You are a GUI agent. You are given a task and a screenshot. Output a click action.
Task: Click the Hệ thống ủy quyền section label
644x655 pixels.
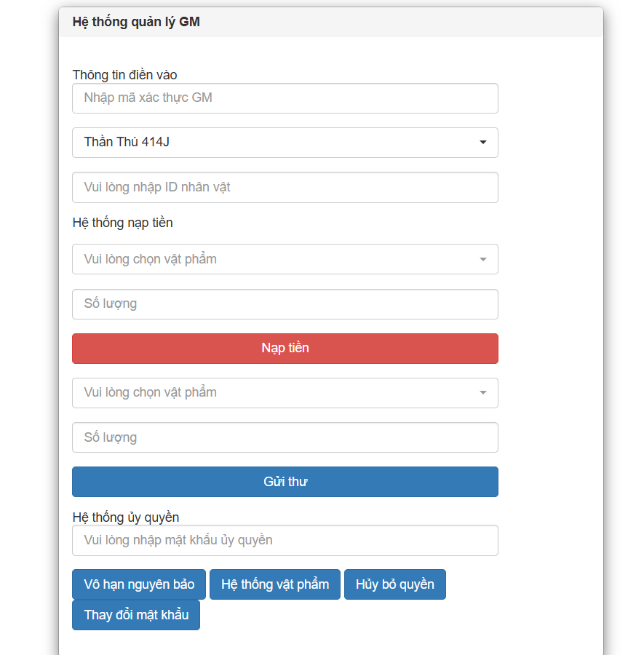click(x=125, y=517)
